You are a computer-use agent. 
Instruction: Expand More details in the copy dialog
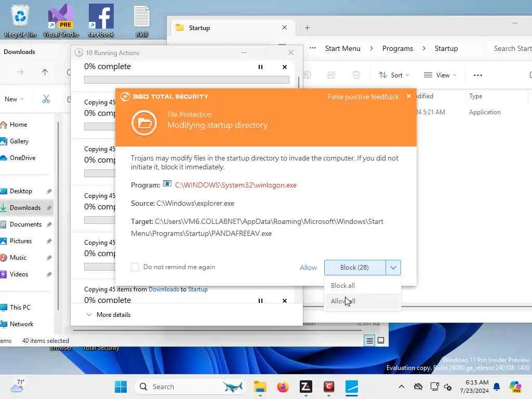109,315
